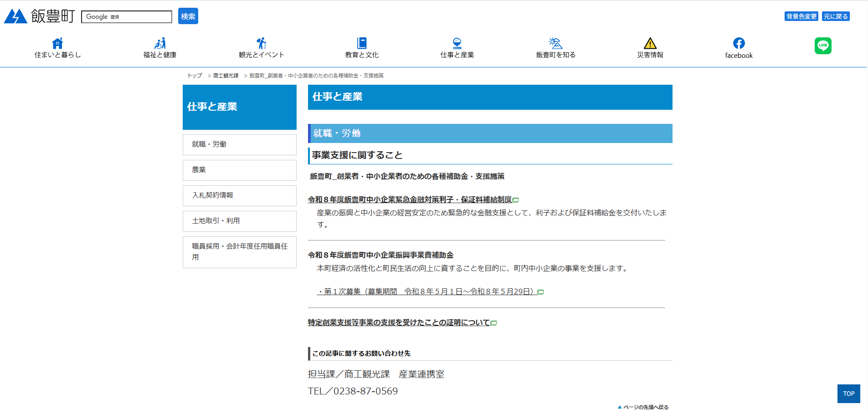This screenshot has width=868, height=414.
Task: Open the 福祉と健康 wheelchair icon
Action: [x=160, y=43]
